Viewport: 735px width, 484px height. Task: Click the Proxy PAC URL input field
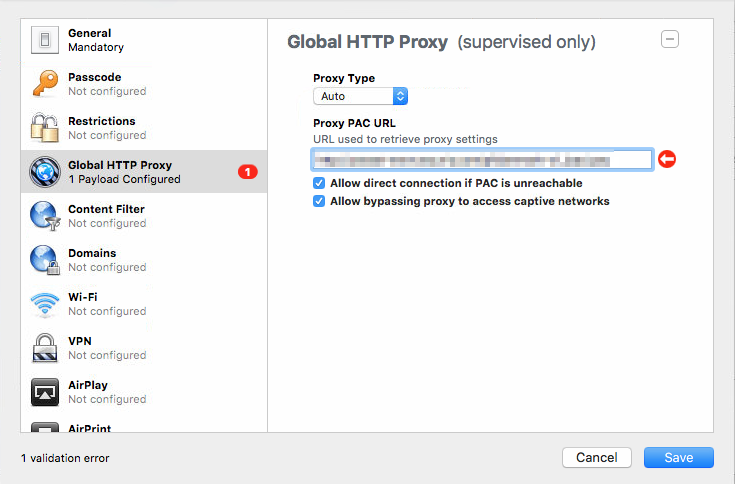[482, 159]
